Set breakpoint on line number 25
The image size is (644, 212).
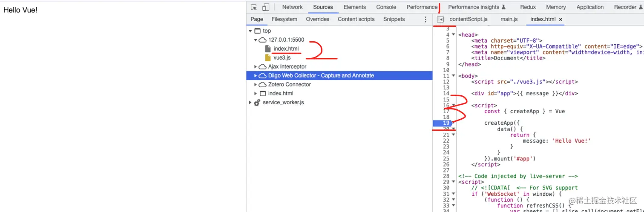tap(446, 158)
